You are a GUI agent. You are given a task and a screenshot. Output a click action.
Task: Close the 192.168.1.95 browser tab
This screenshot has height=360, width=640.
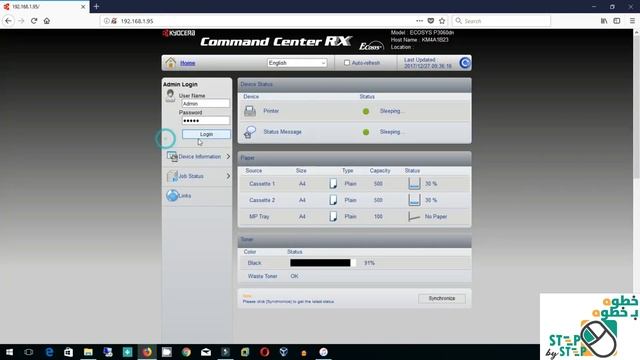tap(83, 7)
